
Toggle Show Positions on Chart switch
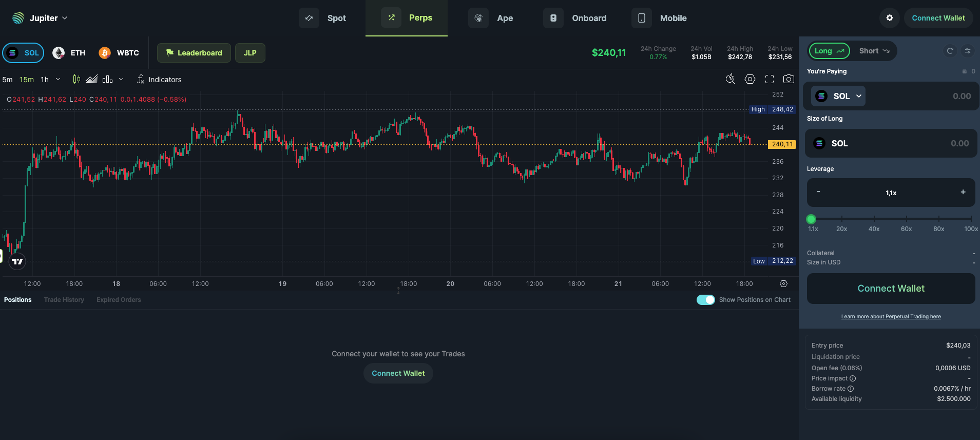[705, 300]
